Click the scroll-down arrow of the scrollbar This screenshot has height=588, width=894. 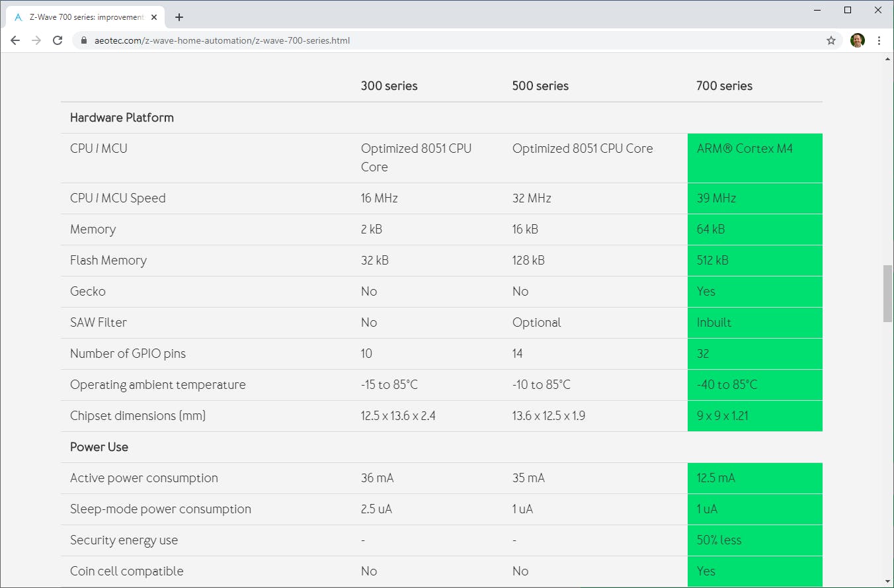pyautogui.click(x=887, y=581)
